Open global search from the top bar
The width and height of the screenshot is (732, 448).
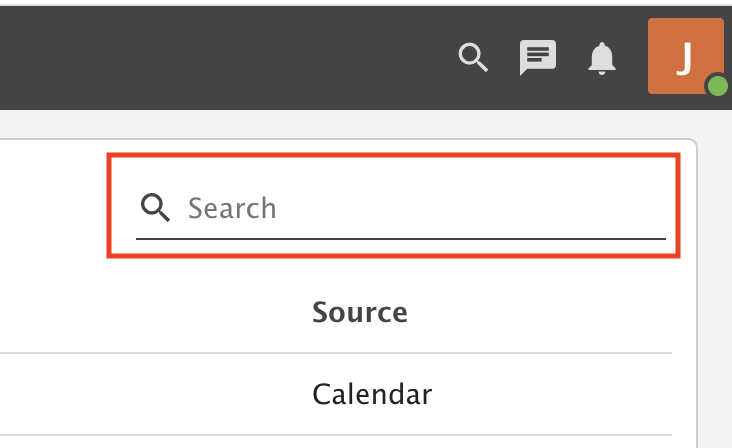(473, 57)
